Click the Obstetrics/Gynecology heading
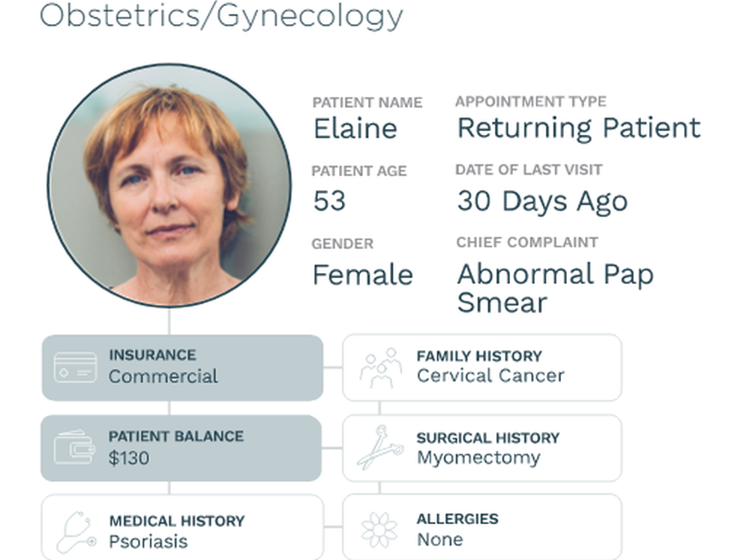Image resolution: width=750 pixels, height=560 pixels. [221, 15]
